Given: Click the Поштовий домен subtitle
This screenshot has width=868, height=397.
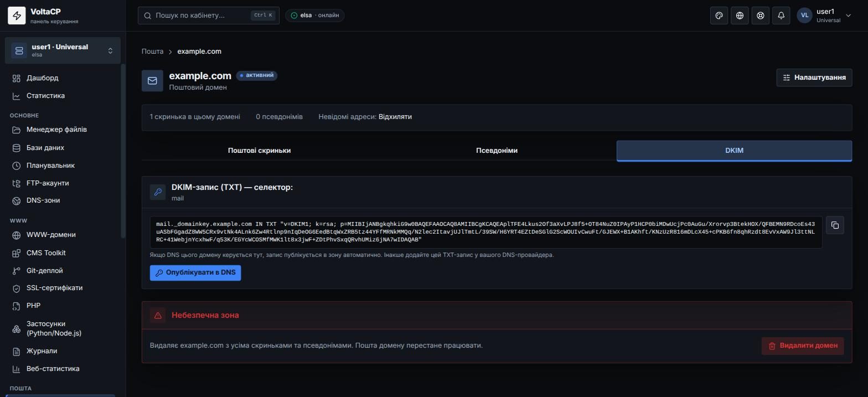Looking at the screenshot, I should click(198, 87).
